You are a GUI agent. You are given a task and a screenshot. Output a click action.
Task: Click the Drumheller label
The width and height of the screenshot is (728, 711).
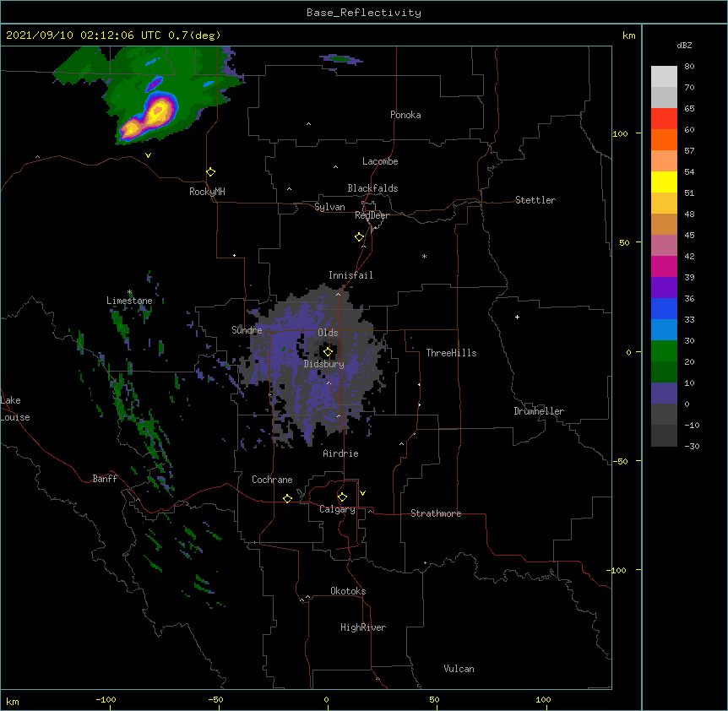point(539,411)
